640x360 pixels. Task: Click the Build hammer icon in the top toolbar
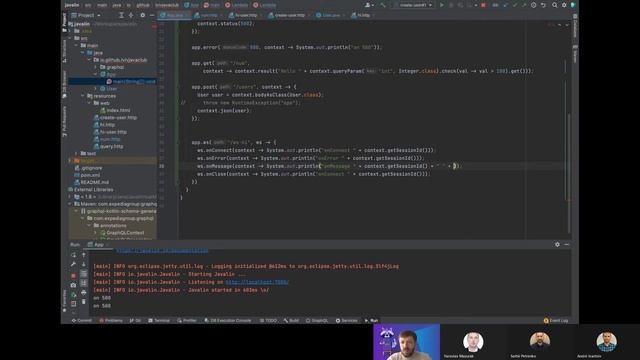click(x=382, y=5)
